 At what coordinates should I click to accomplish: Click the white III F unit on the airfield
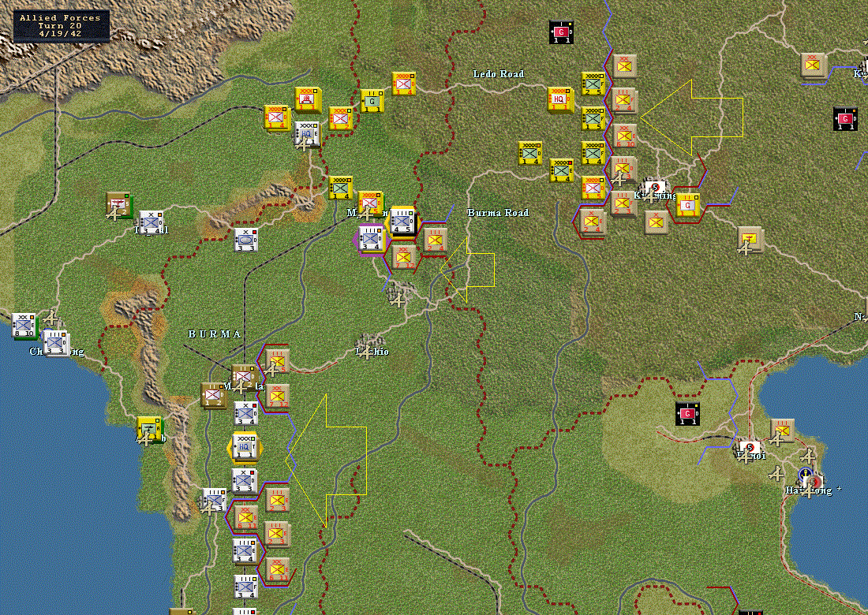click(214, 499)
